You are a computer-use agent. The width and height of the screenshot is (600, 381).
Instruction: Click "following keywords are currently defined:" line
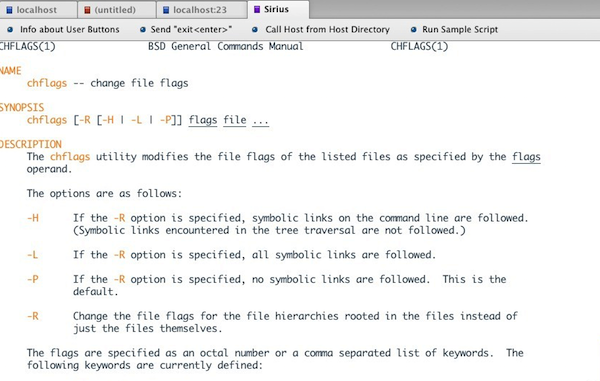(x=145, y=365)
